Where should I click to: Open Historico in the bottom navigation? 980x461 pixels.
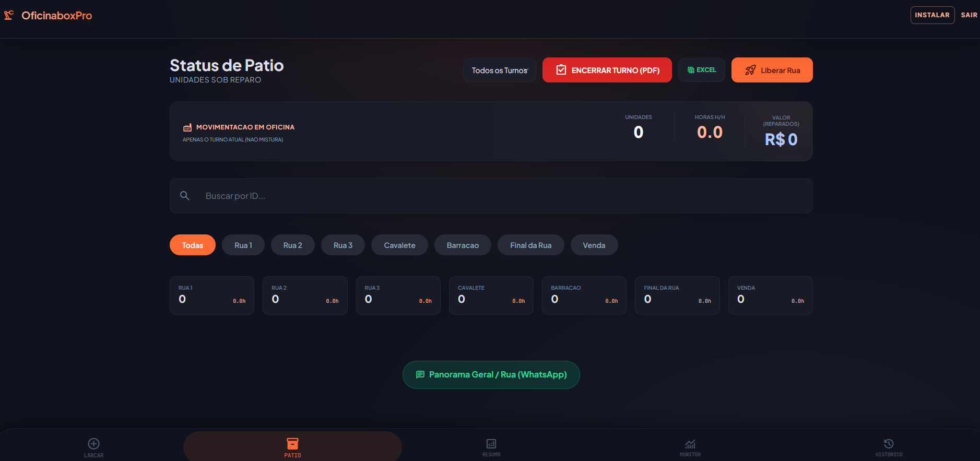889,447
